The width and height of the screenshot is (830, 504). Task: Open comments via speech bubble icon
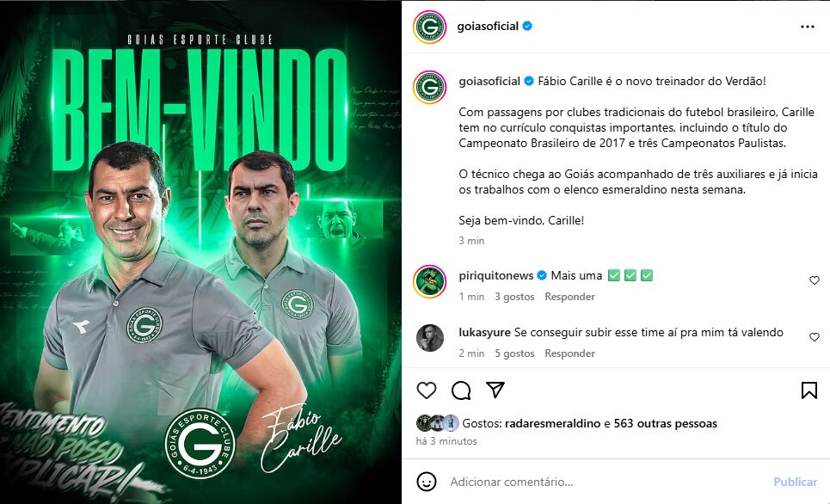click(461, 390)
